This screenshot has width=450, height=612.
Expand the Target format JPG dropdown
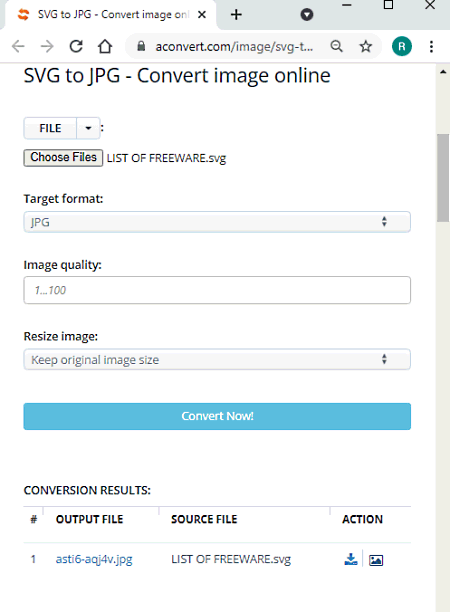217,222
